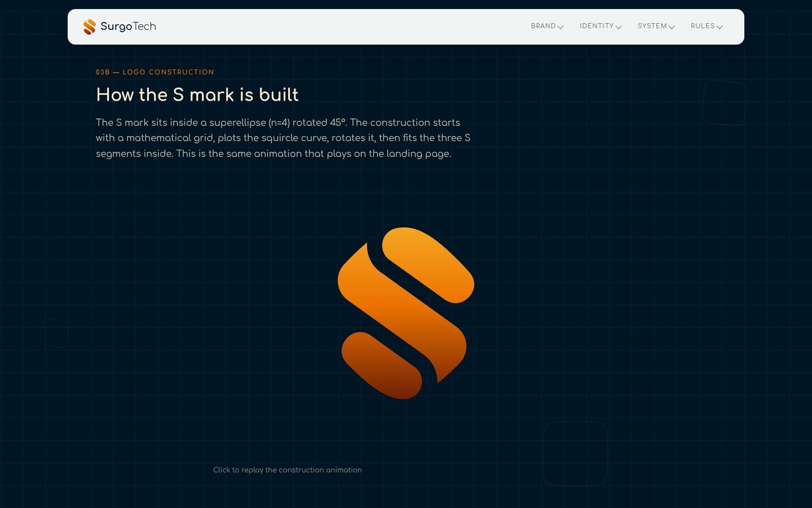Image resolution: width=812 pixels, height=508 pixels.
Task: Click the SurgoTech wordmark in header
Action: click(x=128, y=27)
